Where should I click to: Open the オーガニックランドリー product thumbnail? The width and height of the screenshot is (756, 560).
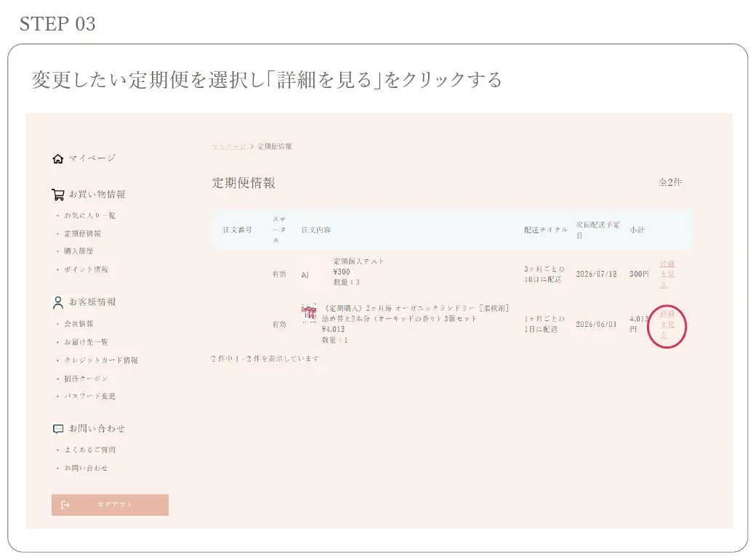click(310, 312)
